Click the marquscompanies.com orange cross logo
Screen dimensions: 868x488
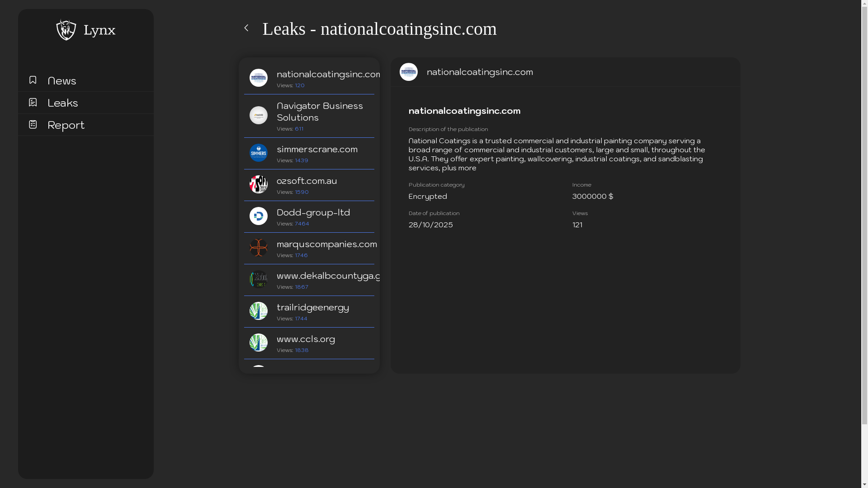(x=258, y=248)
